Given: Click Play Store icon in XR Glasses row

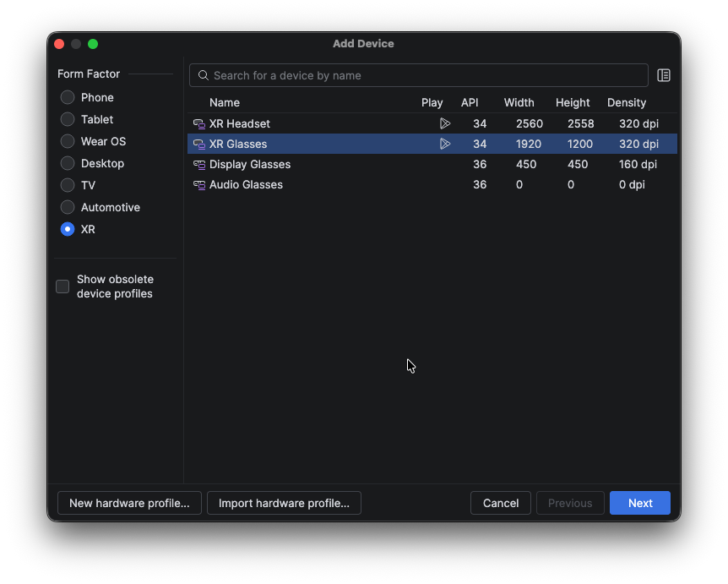Looking at the screenshot, I should coord(445,144).
